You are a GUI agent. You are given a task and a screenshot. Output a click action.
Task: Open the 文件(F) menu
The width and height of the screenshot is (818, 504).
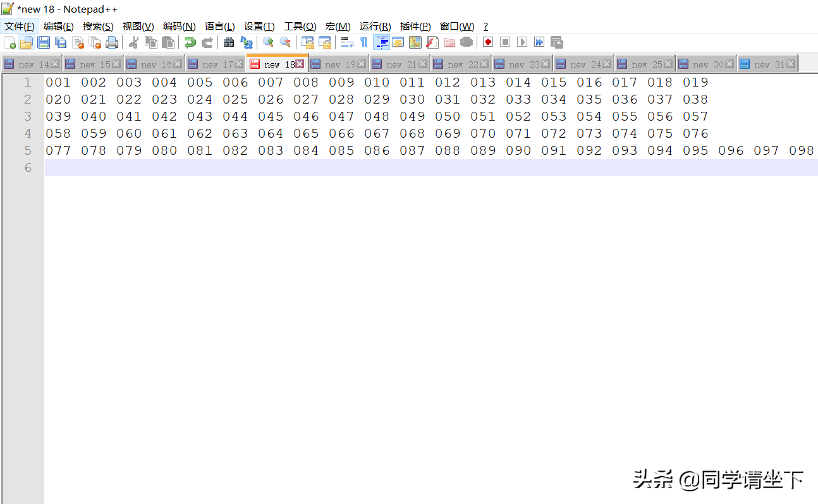pos(20,27)
